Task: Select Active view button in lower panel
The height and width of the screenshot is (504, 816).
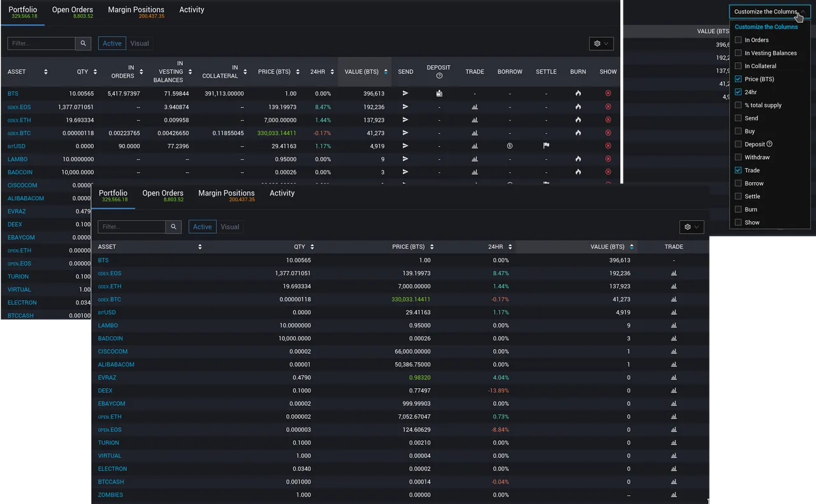Action: coord(202,227)
